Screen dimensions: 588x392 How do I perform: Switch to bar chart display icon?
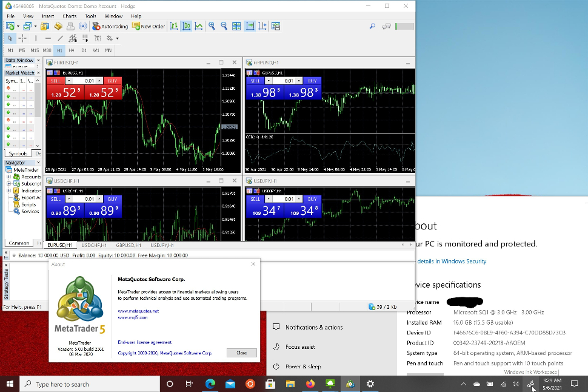pos(174,26)
